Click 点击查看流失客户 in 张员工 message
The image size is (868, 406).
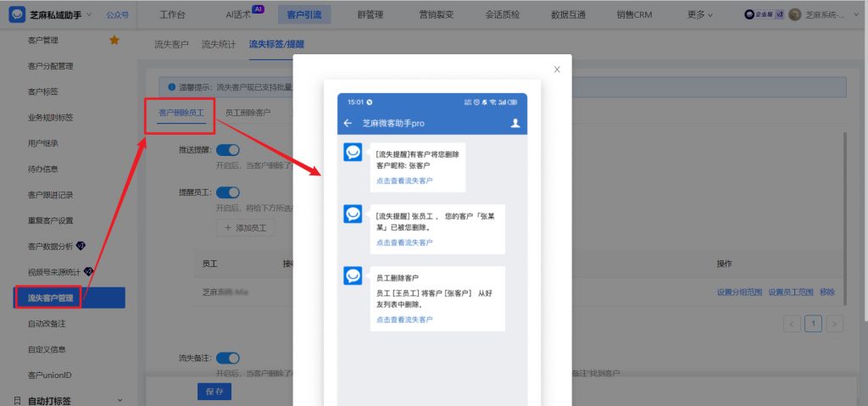point(404,242)
